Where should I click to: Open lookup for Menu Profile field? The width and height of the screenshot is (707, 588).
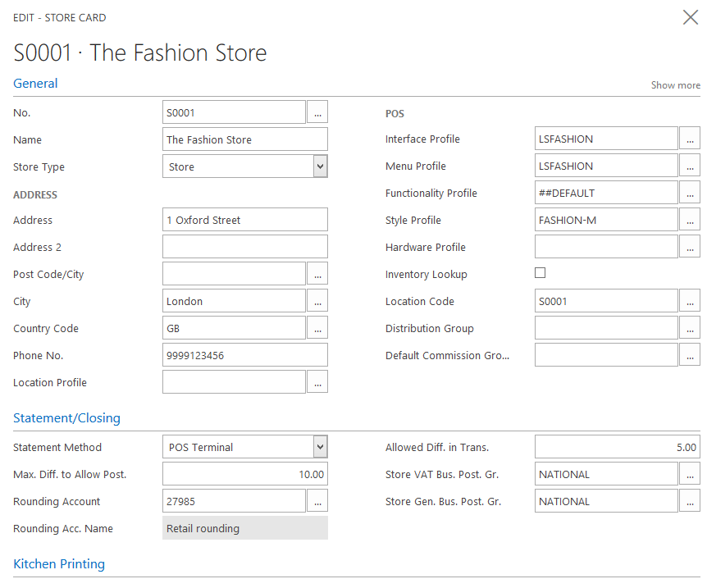click(690, 166)
